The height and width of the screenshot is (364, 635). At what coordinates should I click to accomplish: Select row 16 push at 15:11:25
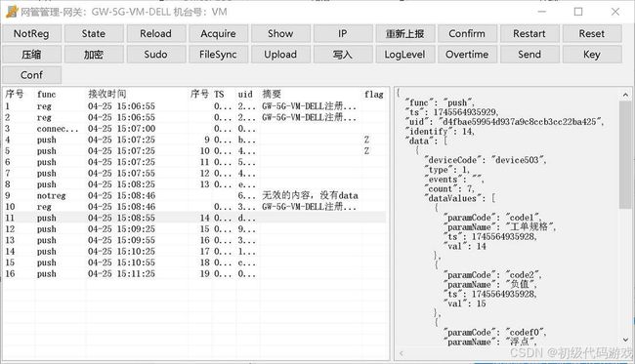tap(194, 274)
